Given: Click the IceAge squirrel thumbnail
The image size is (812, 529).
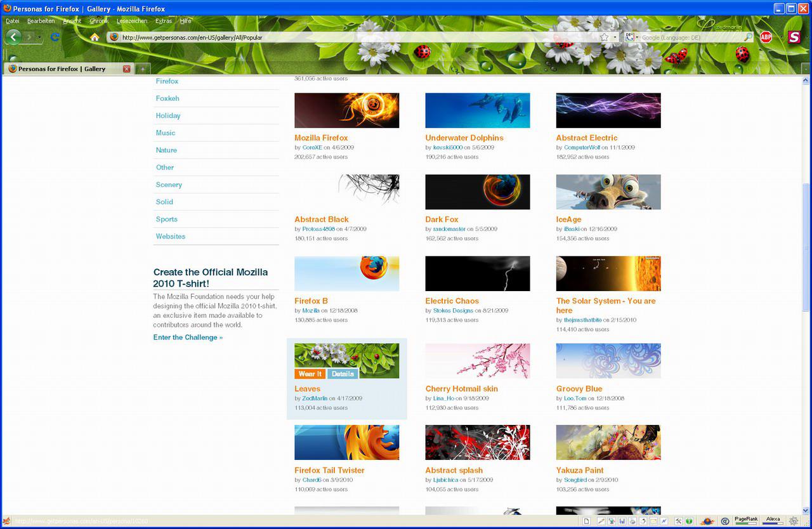Looking at the screenshot, I should [608, 192].
